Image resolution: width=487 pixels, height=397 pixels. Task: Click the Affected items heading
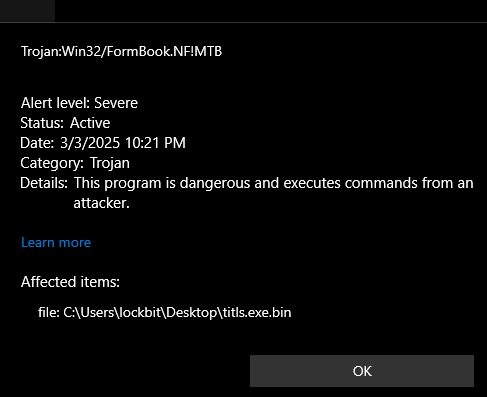tap(70, 282)
